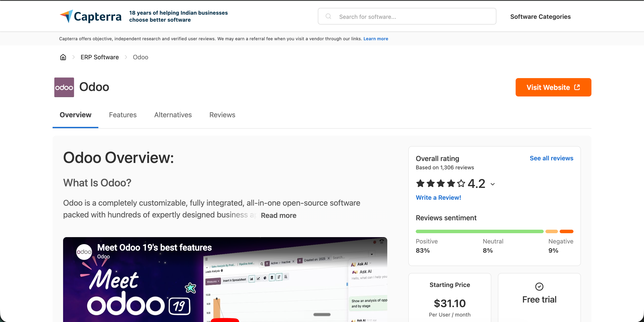The width and height of the screenshot is (644, 322).
Task: Click the Neutral 8% value
Action: pyautogui.click(x=488, y=250)
